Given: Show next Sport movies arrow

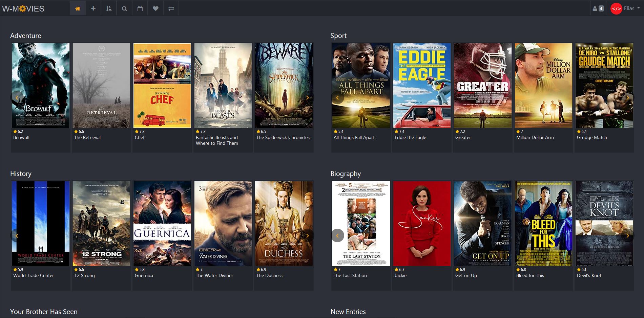Looking at the screenshot, I should [627, 98].
